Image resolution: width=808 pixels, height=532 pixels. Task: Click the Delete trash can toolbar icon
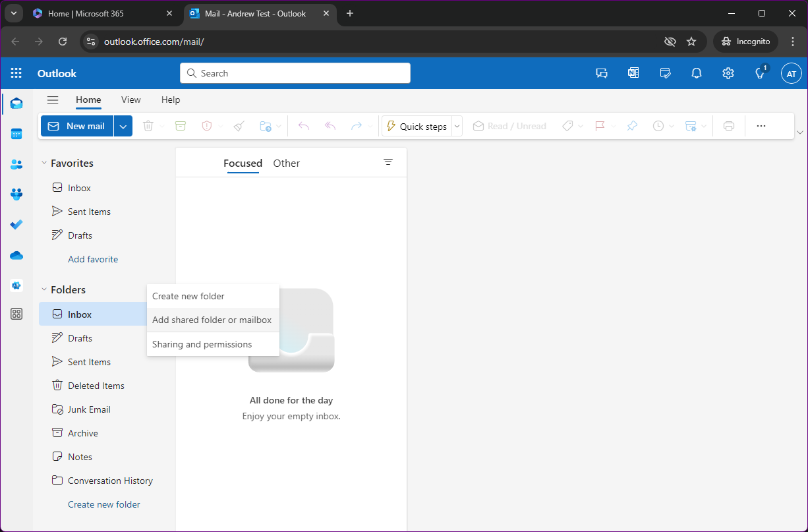pyautogui.click(x=148, y=126)
